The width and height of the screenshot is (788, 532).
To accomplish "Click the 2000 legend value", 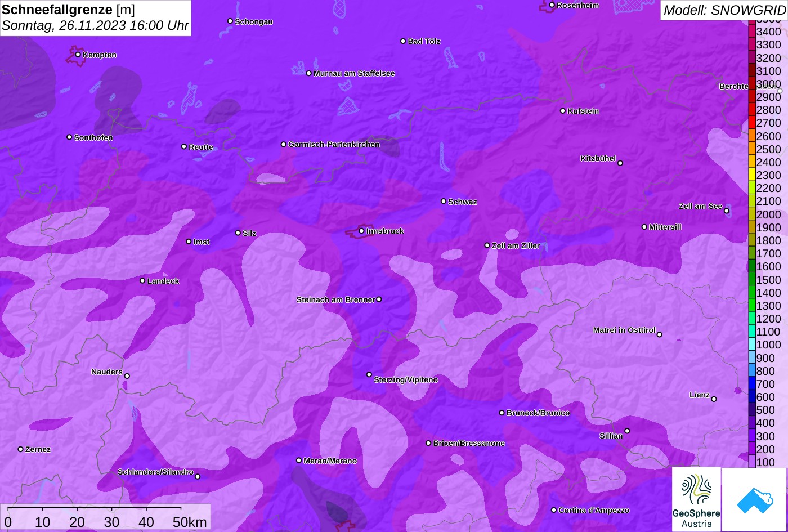I will click(768, 214).
